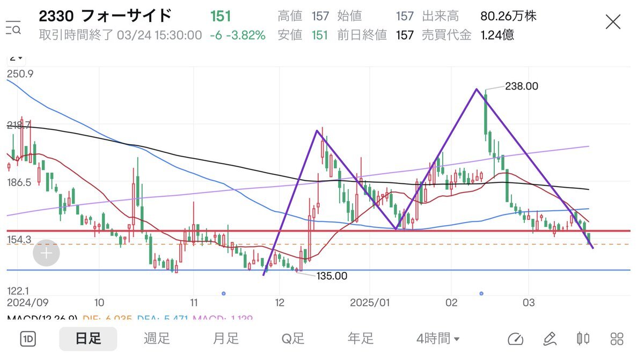Open the stock search list icon
Image resolution: width=644 pixels, height=362 pixels.
click(13, 27)
